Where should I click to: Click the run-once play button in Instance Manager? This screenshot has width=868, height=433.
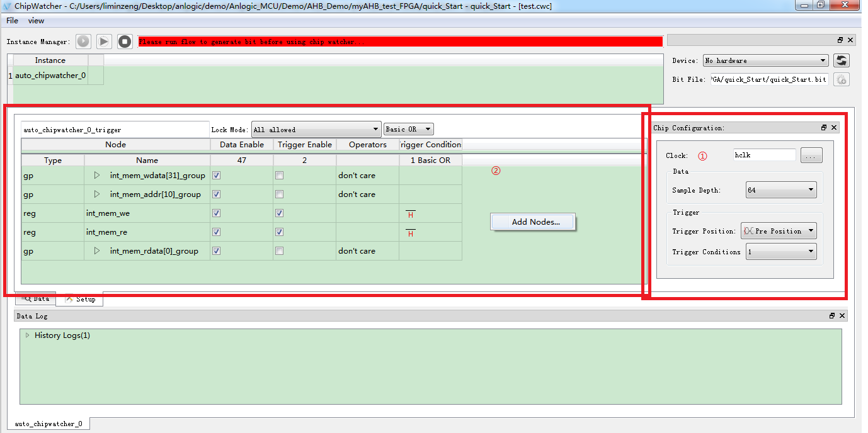tap(83, 42)
